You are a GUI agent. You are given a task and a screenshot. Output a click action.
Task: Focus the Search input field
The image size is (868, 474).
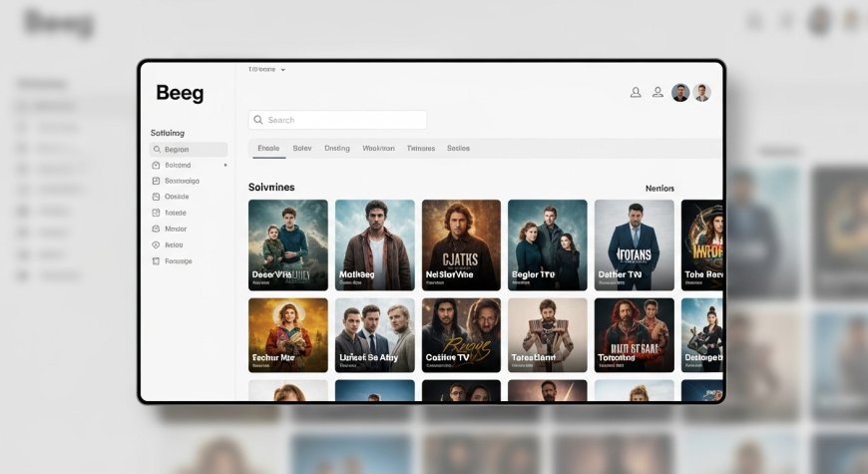pos(337,120)
